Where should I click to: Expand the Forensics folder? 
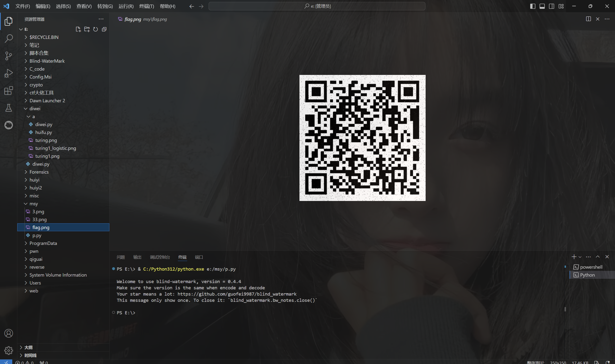63,172
